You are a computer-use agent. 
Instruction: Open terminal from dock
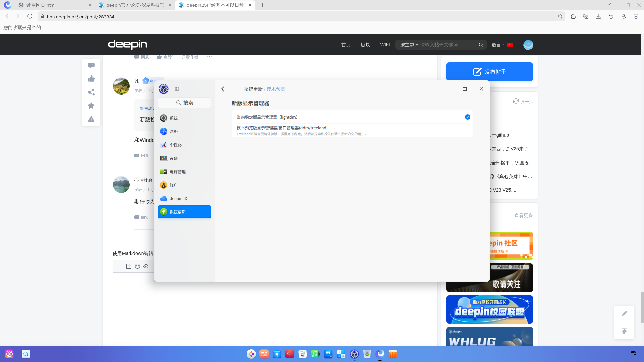tap(290, 354)
